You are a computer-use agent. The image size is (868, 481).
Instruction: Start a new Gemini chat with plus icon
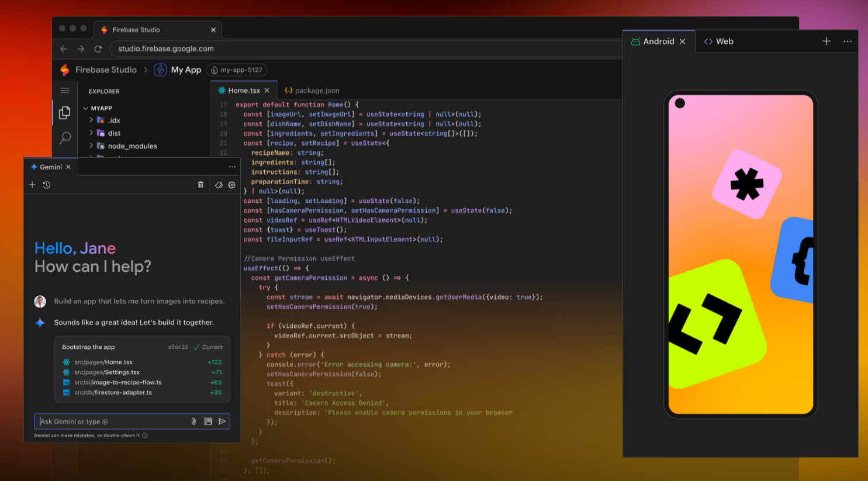tap(32, 185)
